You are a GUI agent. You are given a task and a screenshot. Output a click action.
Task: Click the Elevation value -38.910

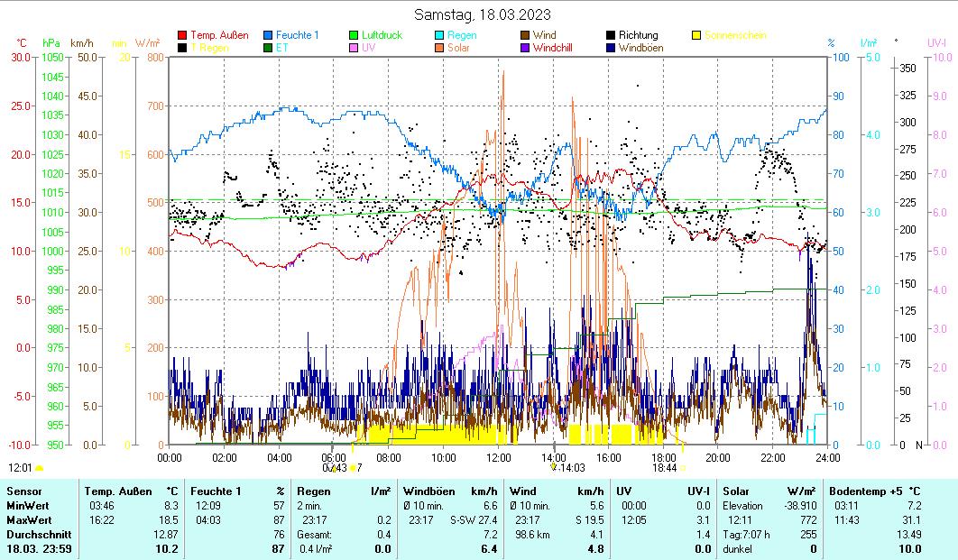[800, 506]
